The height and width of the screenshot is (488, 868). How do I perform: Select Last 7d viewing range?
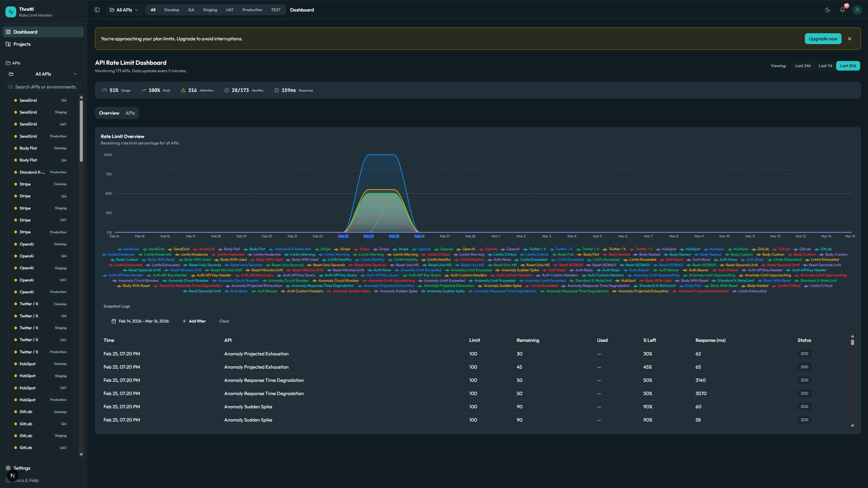825,66
